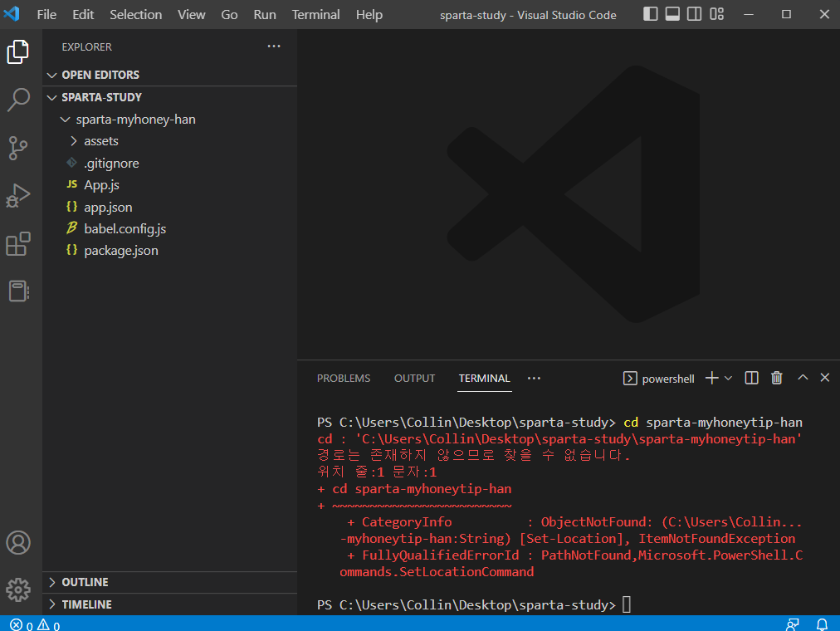Viewport: 840px width, 631px height.
Task: Open the Terminal menu
Action: [x=315, y=14]
